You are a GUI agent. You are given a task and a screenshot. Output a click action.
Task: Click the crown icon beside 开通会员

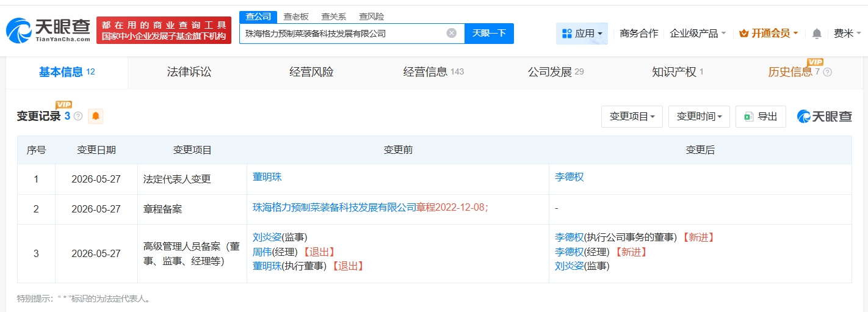(x=743, y=34)
